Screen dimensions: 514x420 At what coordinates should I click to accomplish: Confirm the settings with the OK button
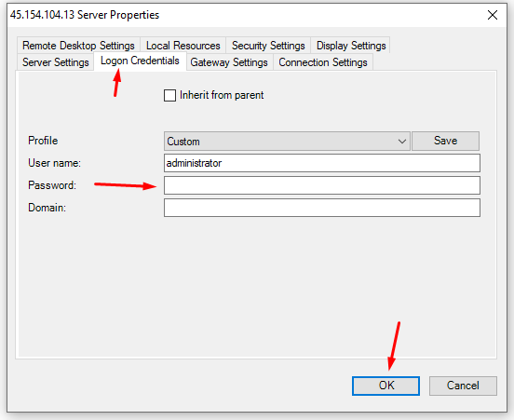tap(385, 386)
